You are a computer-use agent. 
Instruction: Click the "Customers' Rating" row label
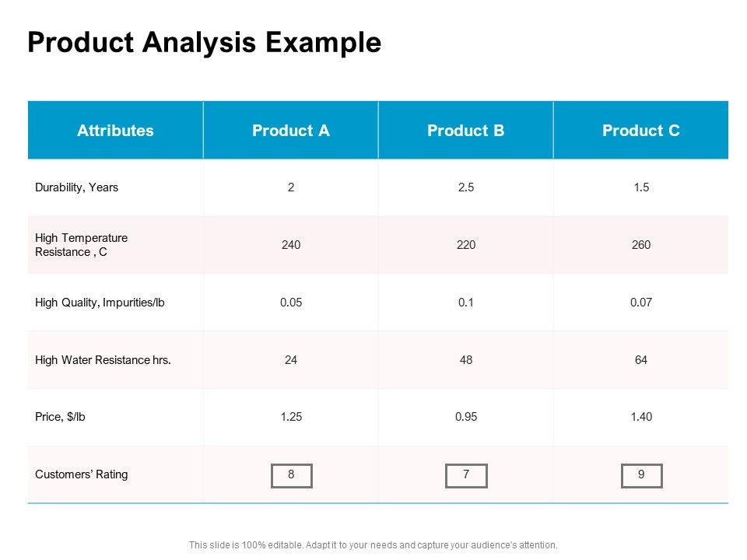82,474
